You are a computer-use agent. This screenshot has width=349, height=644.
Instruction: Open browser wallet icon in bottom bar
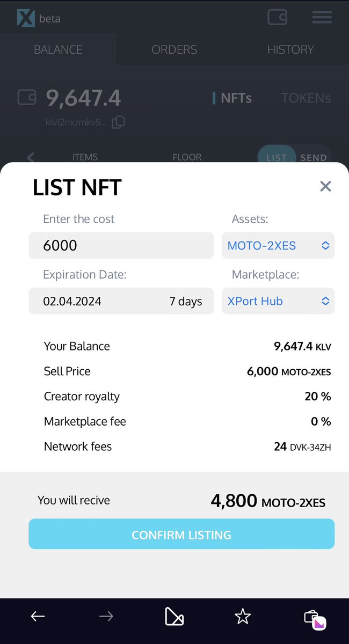(315, 618)
